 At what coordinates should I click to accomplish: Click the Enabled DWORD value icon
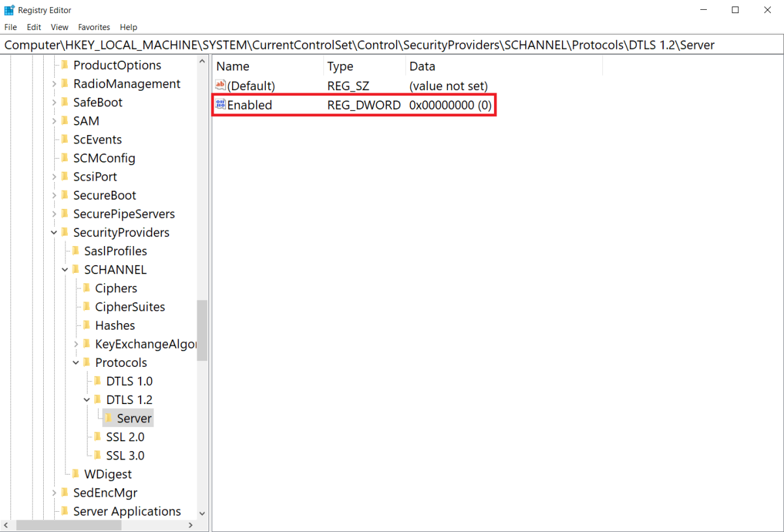tap(220, 104)
